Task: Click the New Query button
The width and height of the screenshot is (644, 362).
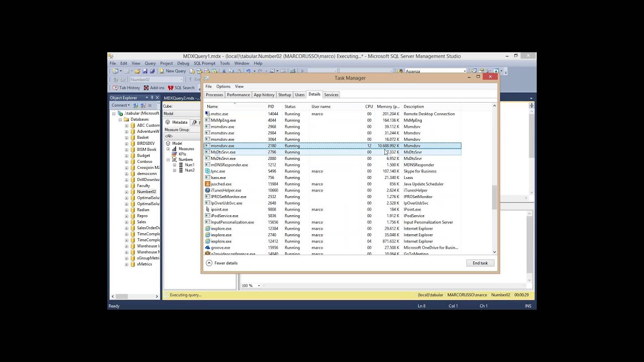Action: [173, 71]
